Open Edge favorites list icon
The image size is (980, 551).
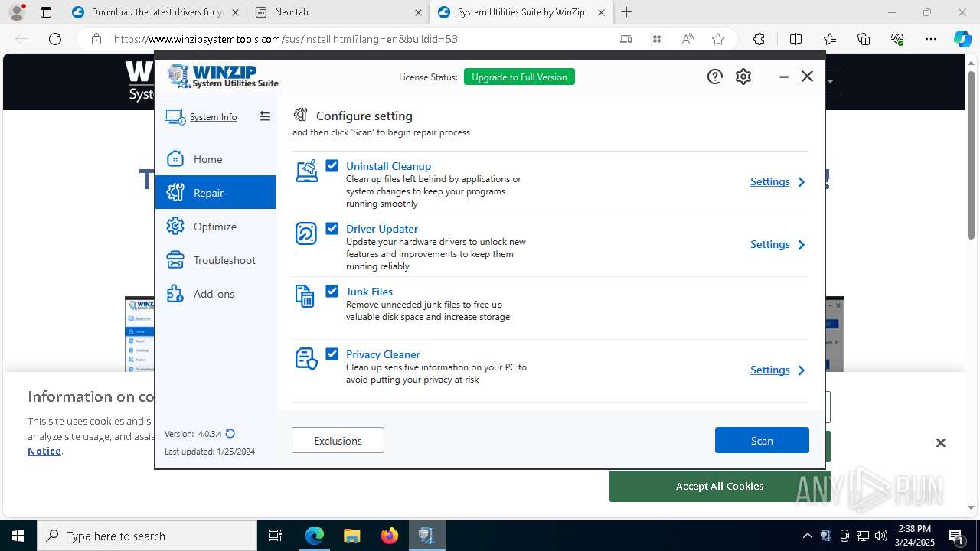pos(830,39)
